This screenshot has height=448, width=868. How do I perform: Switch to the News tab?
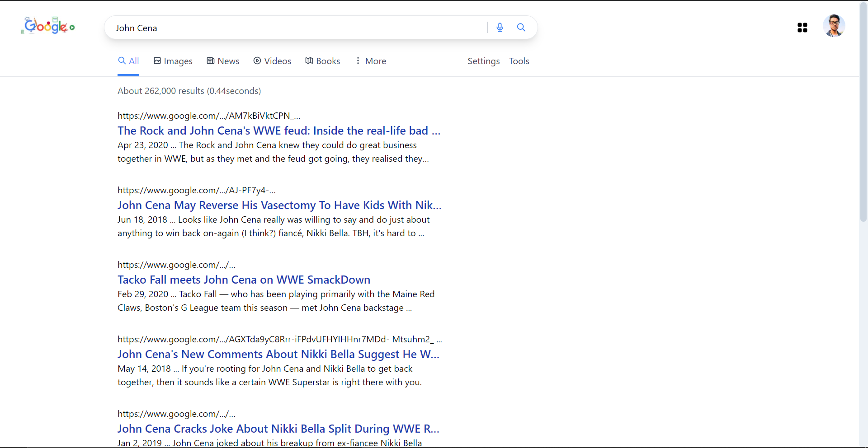coord(223,61)
